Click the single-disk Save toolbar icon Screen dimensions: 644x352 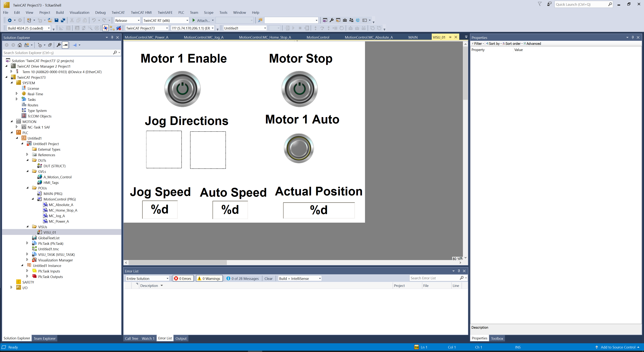57,20
